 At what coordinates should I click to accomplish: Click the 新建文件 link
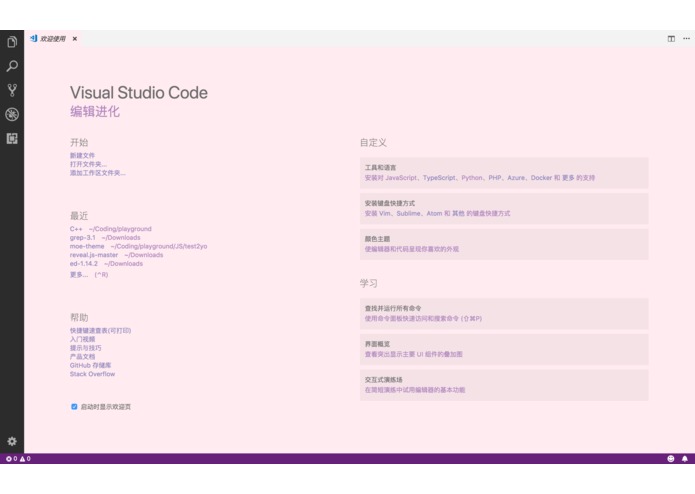[x=82, y=156]
